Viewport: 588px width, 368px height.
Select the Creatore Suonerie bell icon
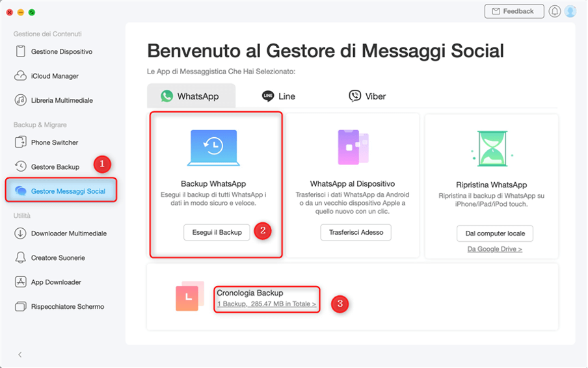[21, 258]
